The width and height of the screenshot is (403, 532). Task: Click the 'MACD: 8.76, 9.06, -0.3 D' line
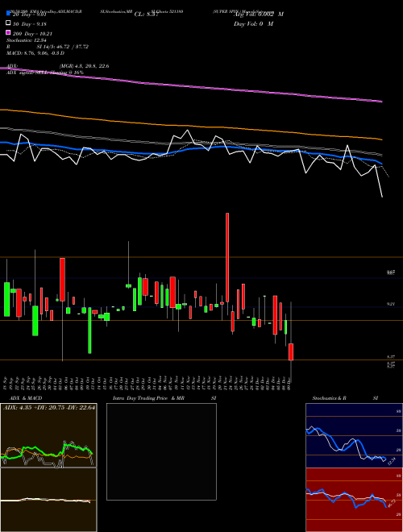[35, 53]
